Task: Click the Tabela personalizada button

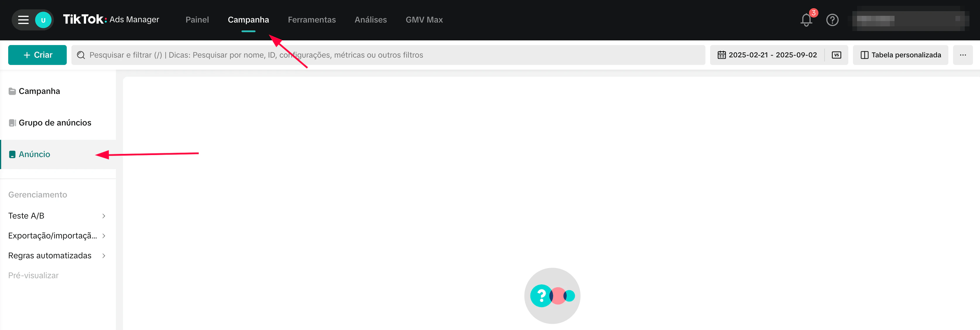Action: 900,55
